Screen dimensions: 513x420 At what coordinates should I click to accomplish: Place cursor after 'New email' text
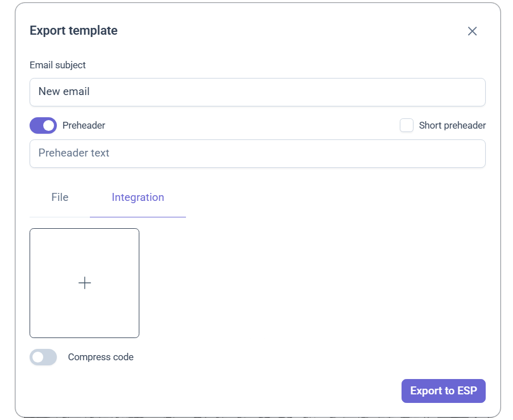(x=90, y=92)
